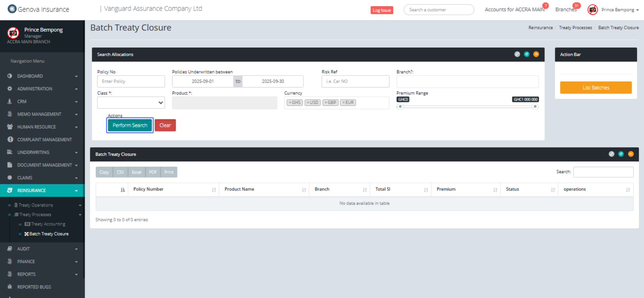Remove the GHS currency tag
This screenshot has height=298, width=644.
point(290,103)
